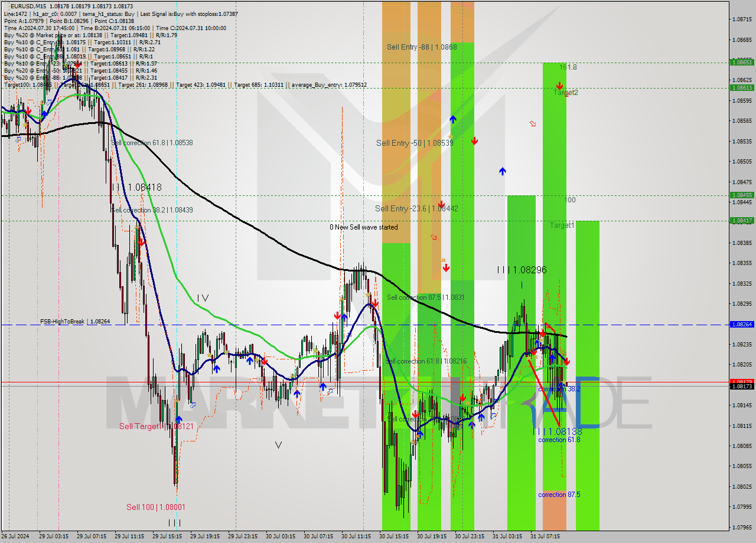Click the 'average_Buy_entry: 1.079512' text
Viewport: 756px width, 543px height.
(x=328, y=85)
